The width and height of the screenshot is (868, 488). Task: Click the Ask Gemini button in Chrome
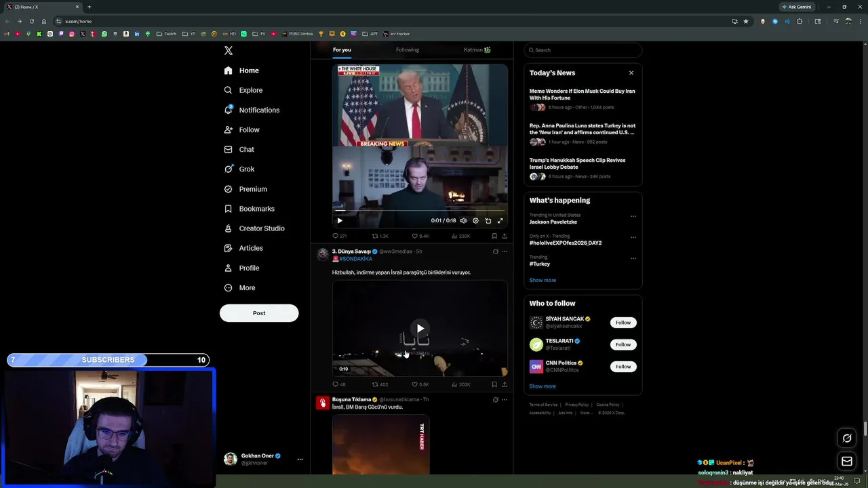pos(796,7)
